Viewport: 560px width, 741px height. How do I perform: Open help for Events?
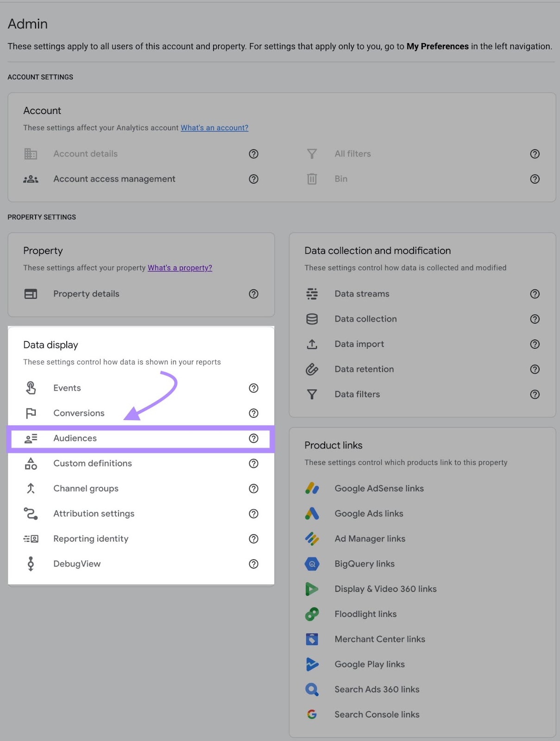[253, 388]
